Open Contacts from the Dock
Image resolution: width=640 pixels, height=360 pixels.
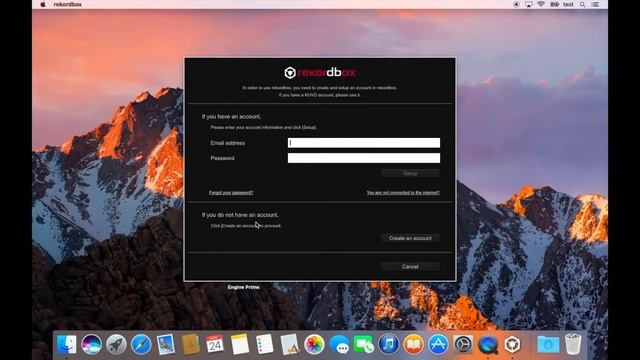pos(191,344)
